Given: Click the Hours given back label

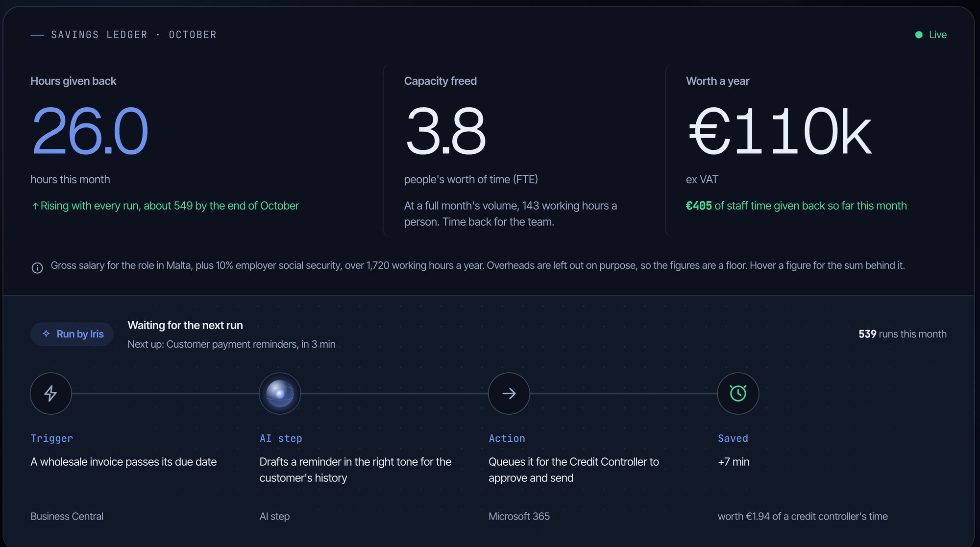Looking at the screenshot, I should coord(73,81).
